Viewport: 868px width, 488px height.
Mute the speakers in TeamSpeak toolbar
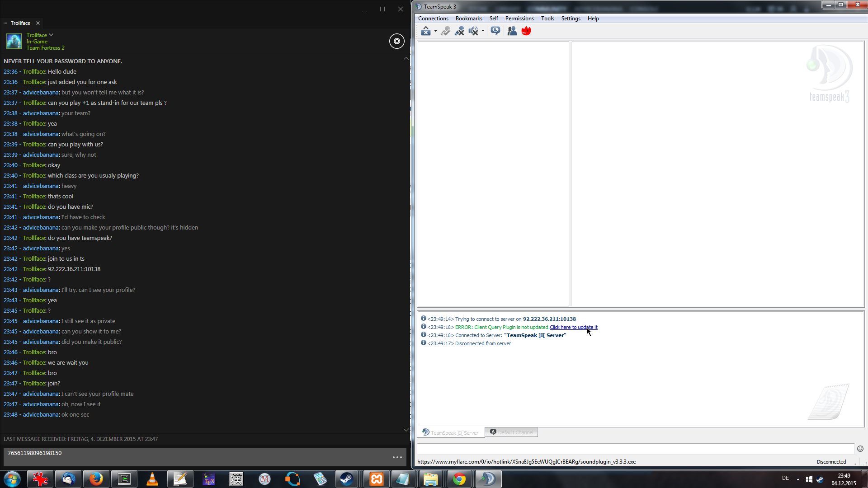tap(473, 31)
